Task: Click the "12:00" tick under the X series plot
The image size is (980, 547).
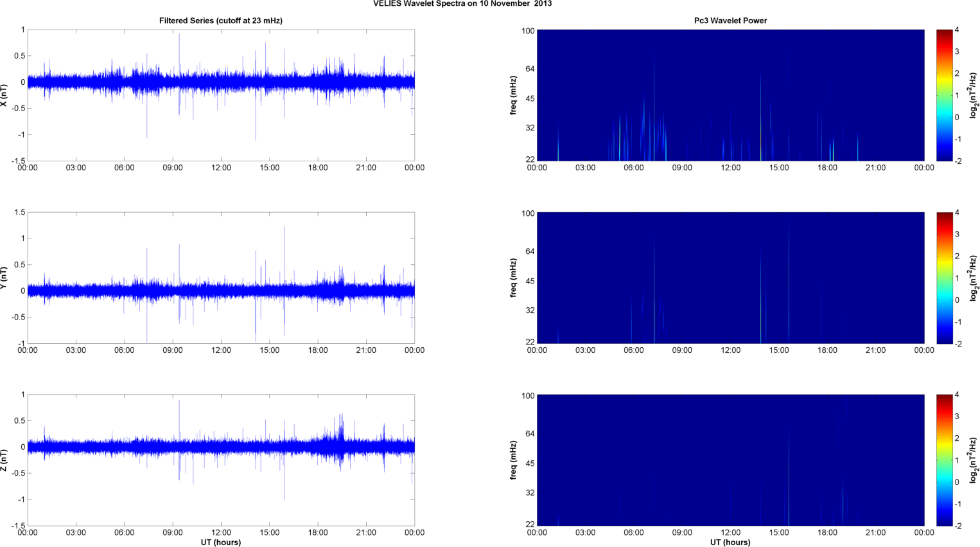Action: [221, 168]
